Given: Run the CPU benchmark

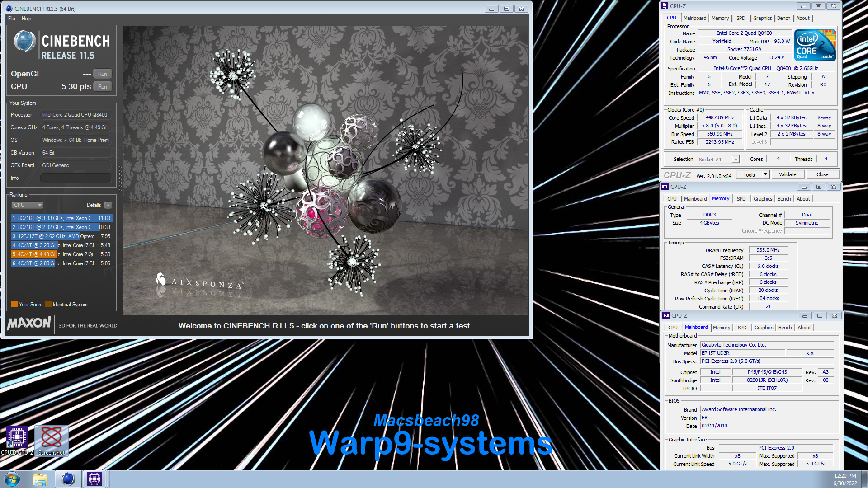Looking at the screenshot, I should pyautogui.click(x=103, y=87).
